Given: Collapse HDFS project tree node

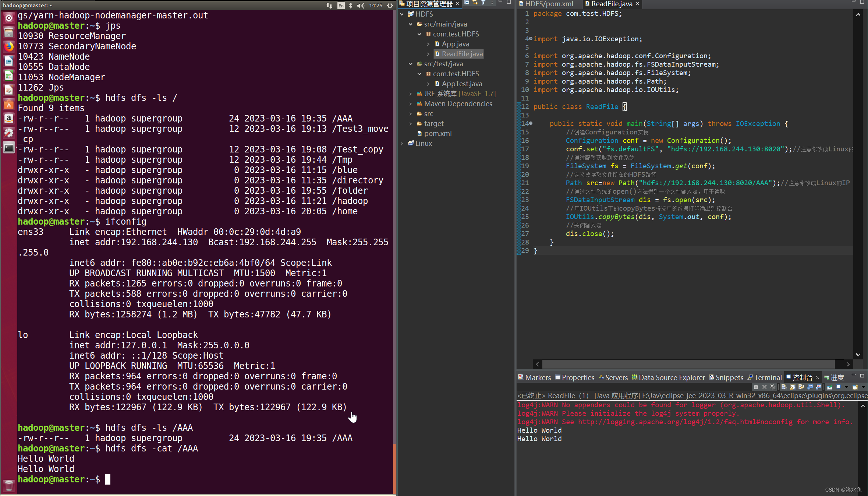Looking at the screenshot, I should pyautogui.click(x=402, y=14).
